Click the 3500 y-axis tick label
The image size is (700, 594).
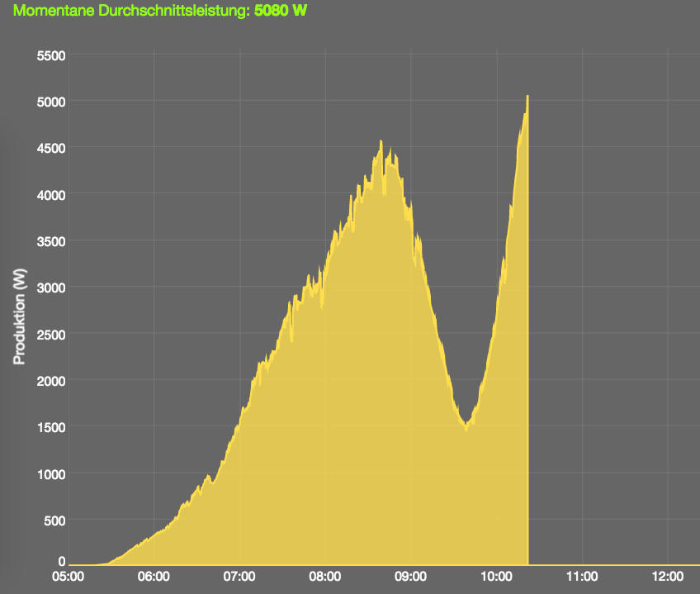pos(51,241)
